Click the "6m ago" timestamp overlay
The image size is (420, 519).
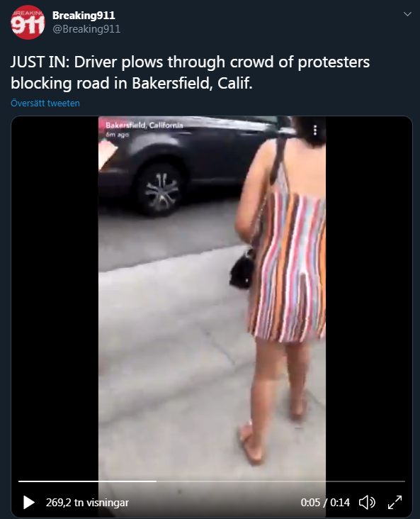(117, 135)
